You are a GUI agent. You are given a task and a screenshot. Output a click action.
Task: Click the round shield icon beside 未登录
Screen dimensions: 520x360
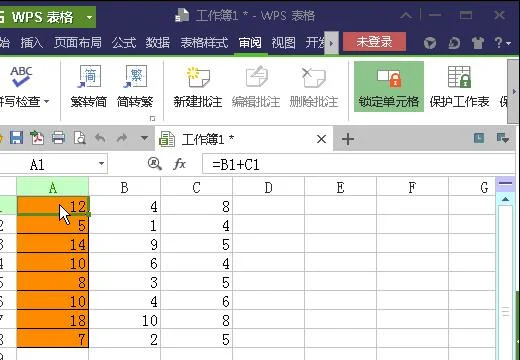click(430, 43)
